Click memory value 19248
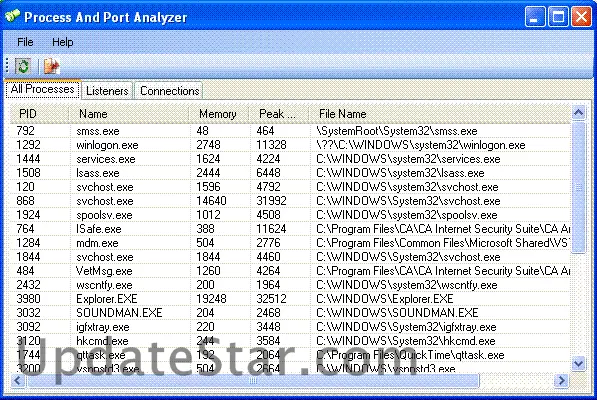Screen dimensions: 597x400 (211, 299)
